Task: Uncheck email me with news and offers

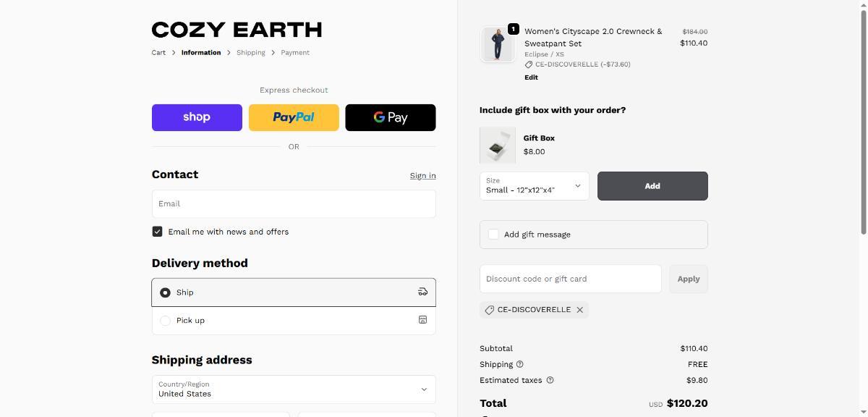Action: (x=157, y=232)
